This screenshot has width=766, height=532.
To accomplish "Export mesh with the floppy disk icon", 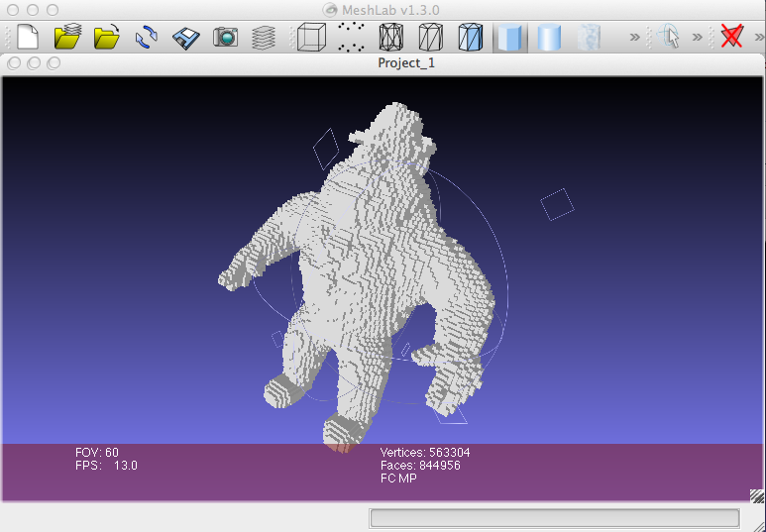I will click(x=186, y=38).
